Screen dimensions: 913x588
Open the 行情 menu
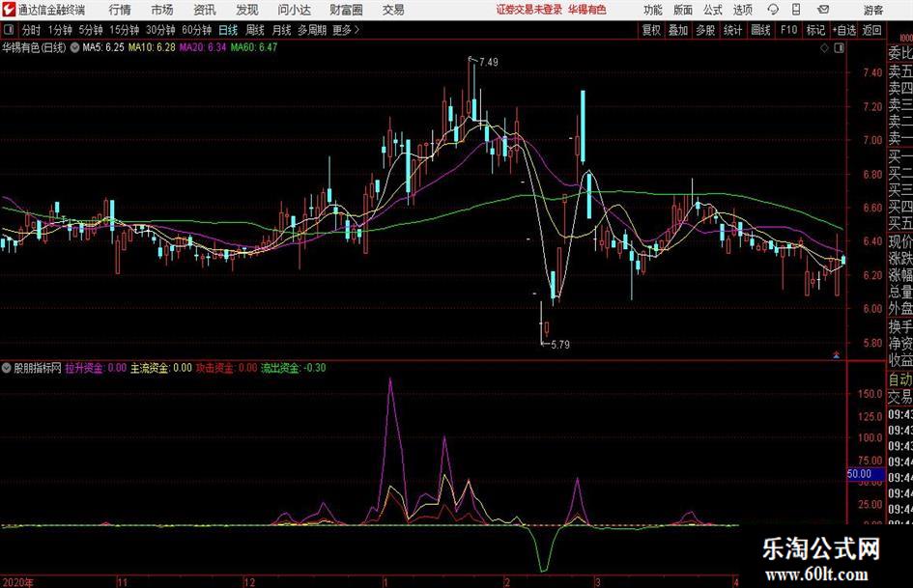tap(120, 10)
